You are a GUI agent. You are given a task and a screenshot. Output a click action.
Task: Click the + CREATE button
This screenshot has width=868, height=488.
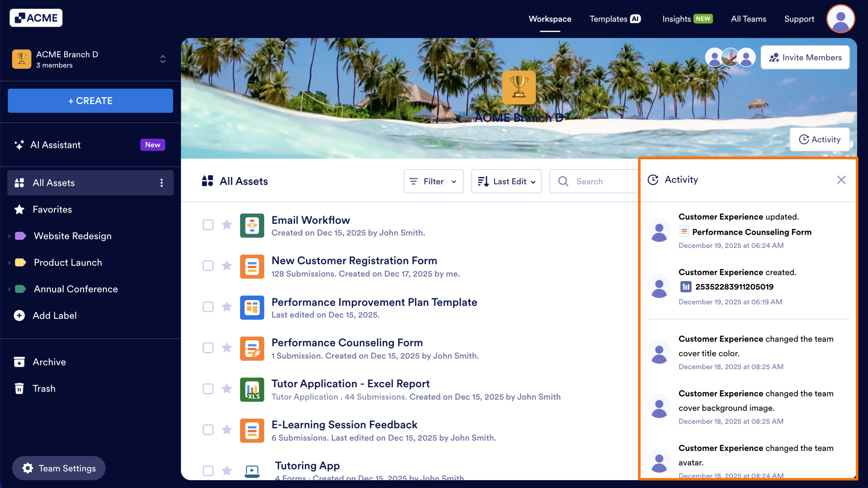coord(90,101)
